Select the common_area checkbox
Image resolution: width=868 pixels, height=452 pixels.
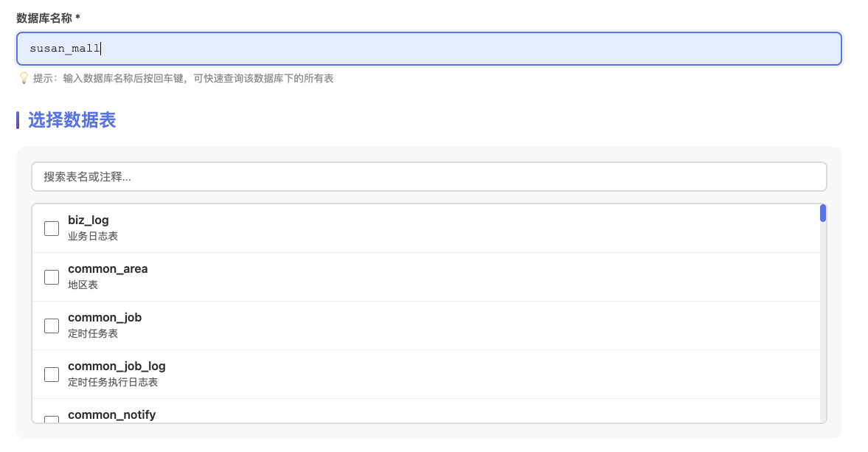click(52, 277)
